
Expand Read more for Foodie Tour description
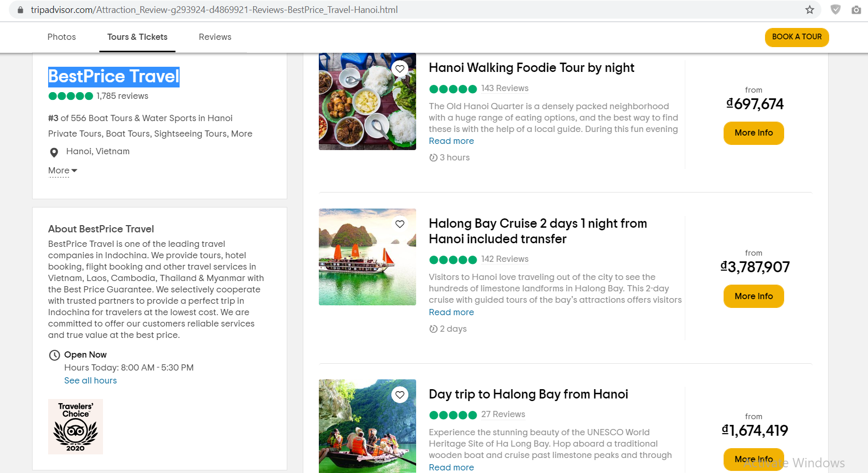[x=451, y=141]
